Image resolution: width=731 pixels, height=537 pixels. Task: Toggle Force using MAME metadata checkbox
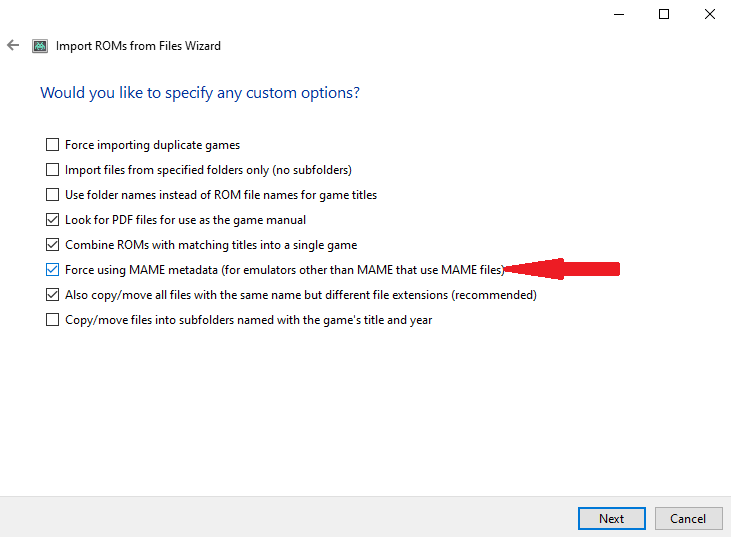52,269
